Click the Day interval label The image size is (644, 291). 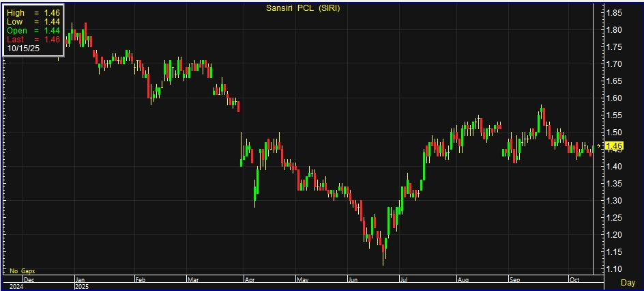628,282
